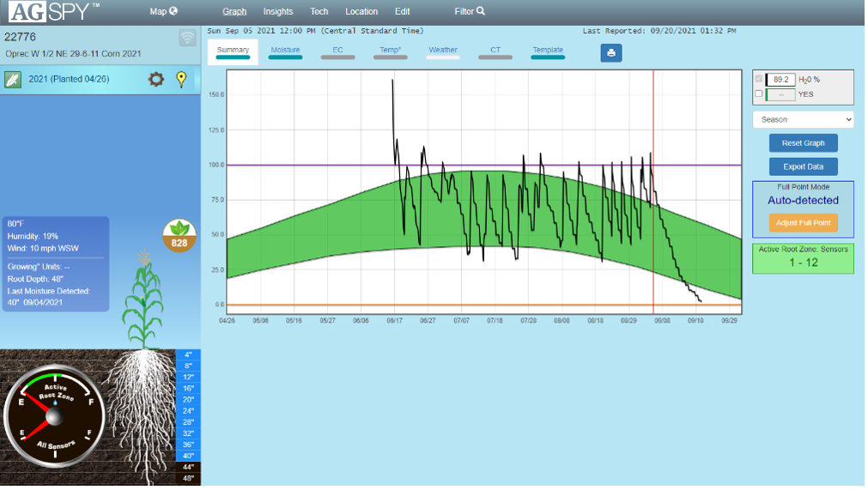Select the 4" sensor depth
Viewport: 868px width, 490px height.
[x=189, y=355]
